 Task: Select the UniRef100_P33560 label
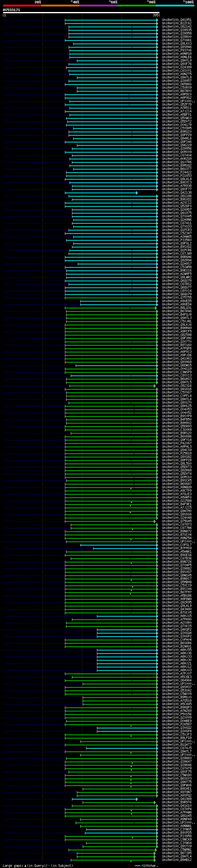click(176, 240)
